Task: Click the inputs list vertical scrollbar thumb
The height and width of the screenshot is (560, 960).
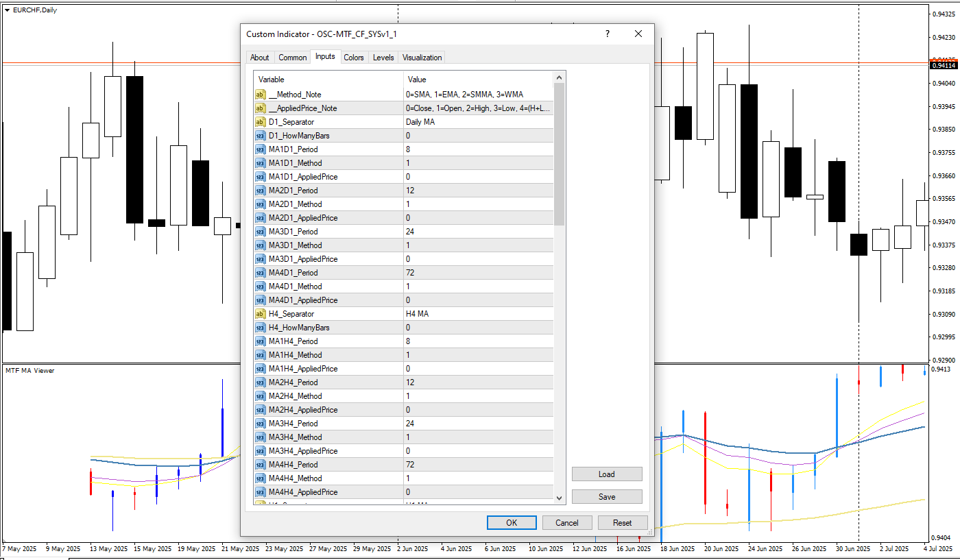Action: click(560, 154)
